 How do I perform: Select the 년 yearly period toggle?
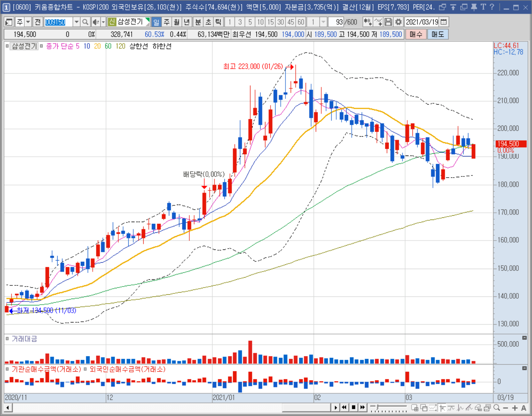[x=187, y=22]
